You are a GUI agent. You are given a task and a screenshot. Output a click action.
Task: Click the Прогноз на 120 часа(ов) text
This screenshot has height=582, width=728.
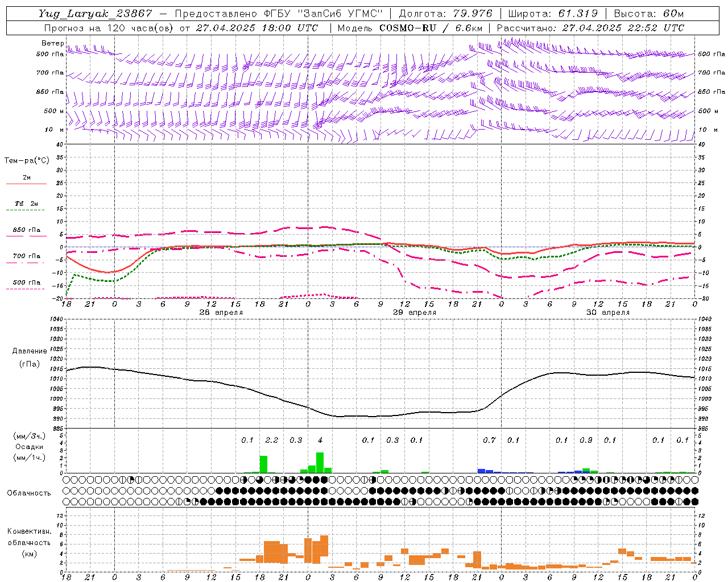[x=108, y=28]
